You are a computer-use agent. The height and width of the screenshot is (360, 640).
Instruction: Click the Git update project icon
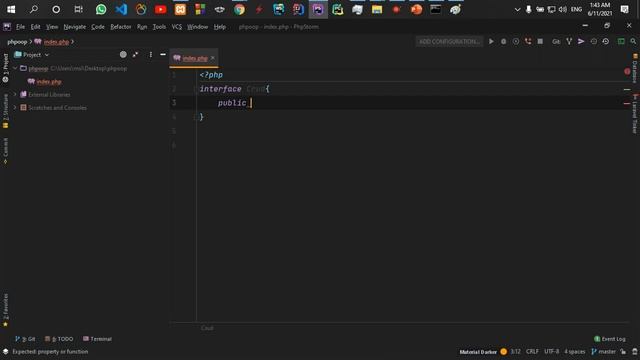point(556,42)
